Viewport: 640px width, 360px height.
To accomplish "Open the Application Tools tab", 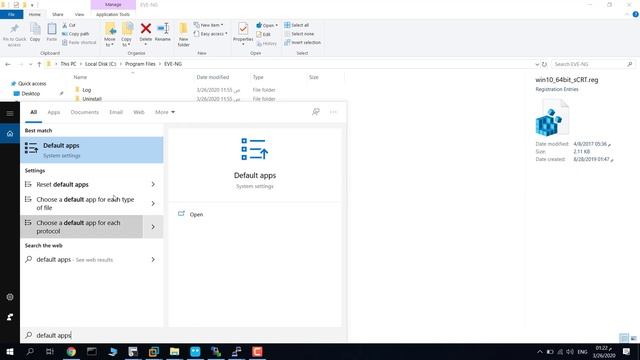I will coord(113,14).
